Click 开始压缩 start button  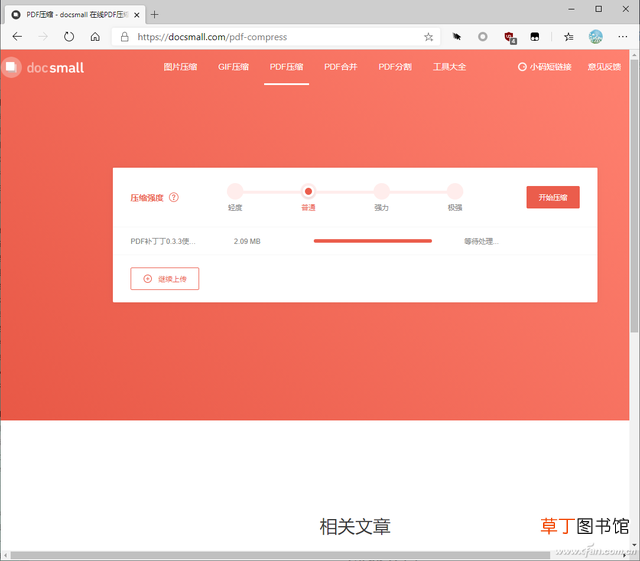[553, 197]
